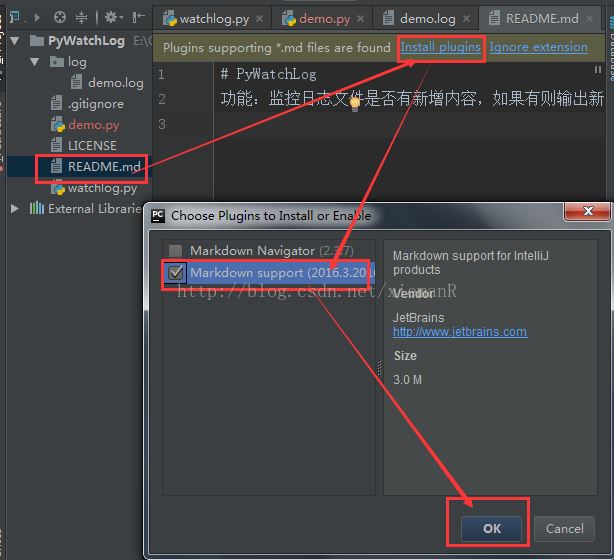The image size is (614, 560).
Task: Close the watchlog.py editor tab
Action: click(x=260, y=18)
